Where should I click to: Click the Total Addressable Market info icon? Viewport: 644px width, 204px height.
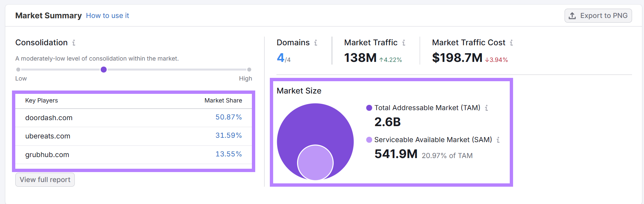486,108
